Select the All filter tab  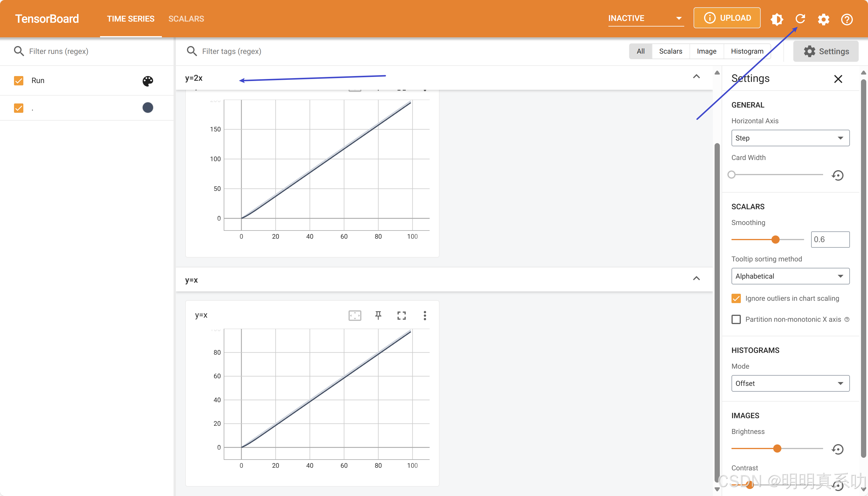pos(640,51)
